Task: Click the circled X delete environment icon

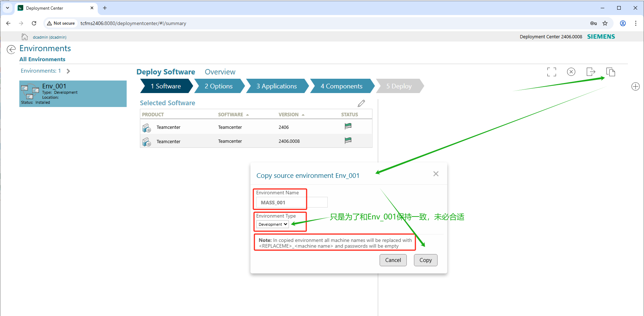Action: click(x=571, y=72)
